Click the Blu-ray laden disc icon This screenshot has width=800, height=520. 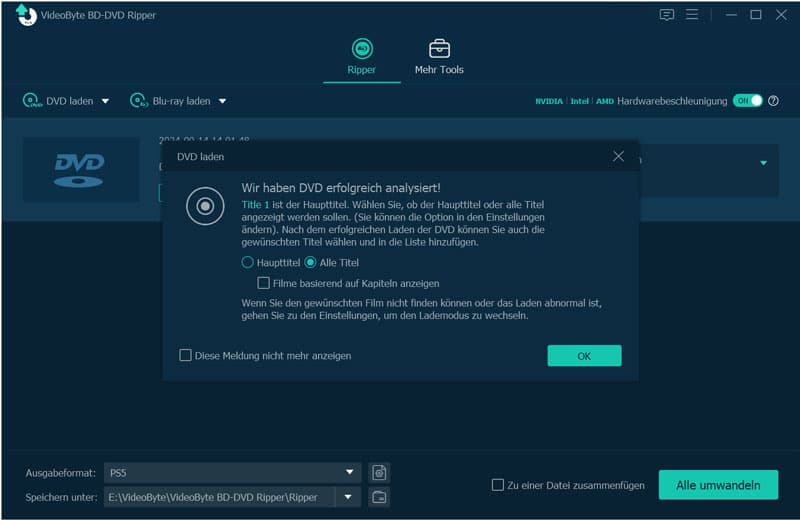tap(139, 101)
